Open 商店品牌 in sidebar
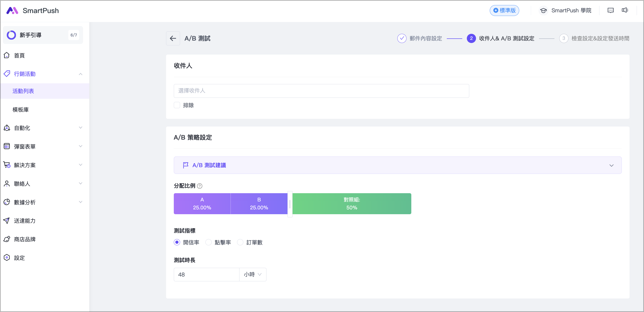The height and width of the screenshot is (312, 644). [25, 239]
